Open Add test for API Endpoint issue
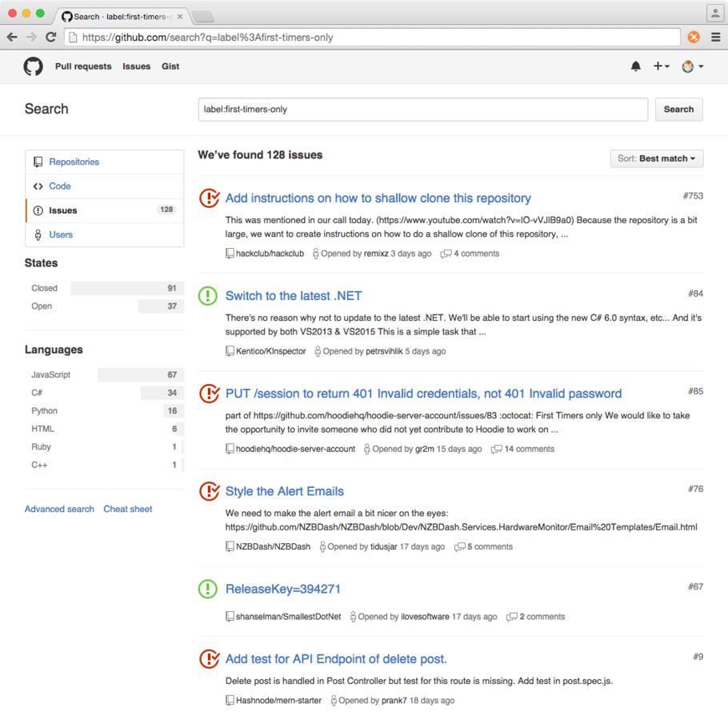728x720 pixels. coord(336,659)
